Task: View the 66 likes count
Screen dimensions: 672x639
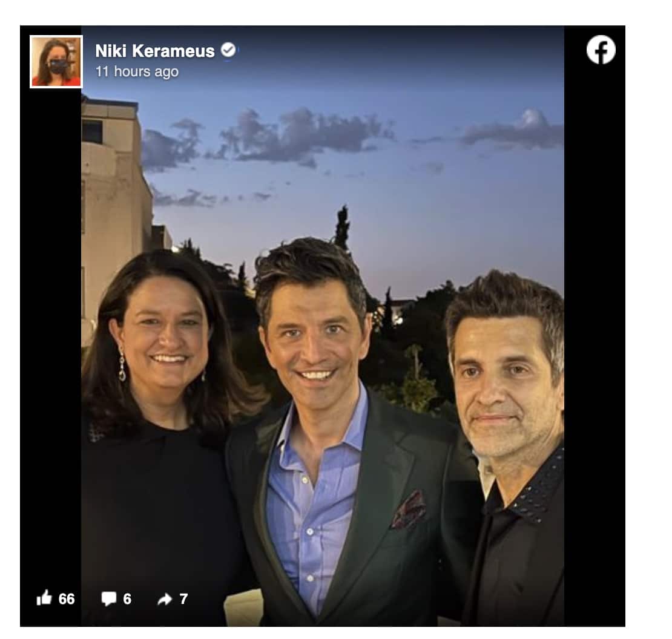Action: click(x=67, y=598)
